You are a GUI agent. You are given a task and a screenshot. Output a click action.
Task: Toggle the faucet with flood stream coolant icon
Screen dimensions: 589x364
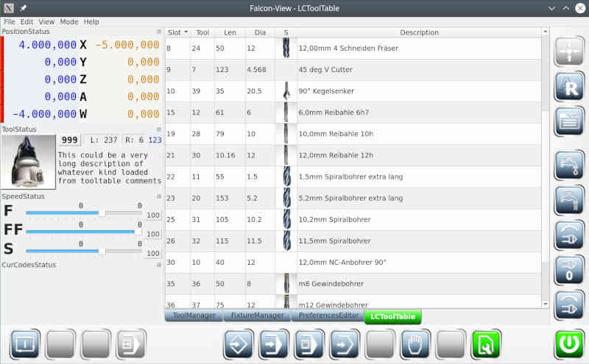[569, 199]
